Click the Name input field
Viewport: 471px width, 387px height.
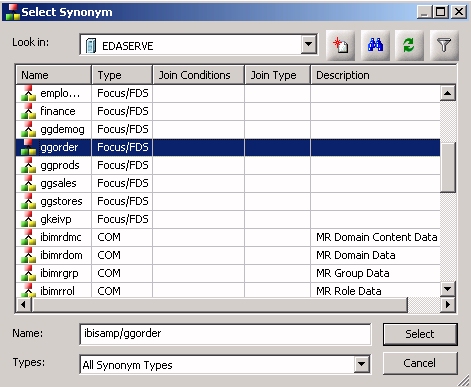click(x=225, y=334)
